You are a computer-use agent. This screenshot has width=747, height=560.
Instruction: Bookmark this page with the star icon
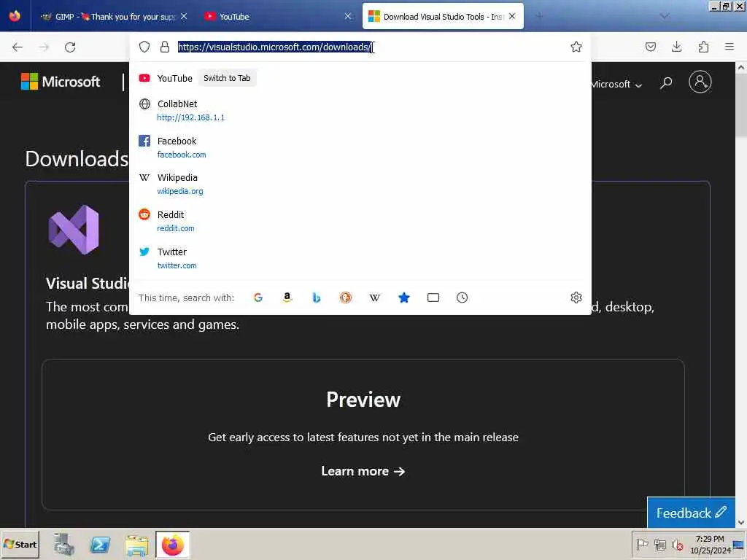click(x=576, y=47)
